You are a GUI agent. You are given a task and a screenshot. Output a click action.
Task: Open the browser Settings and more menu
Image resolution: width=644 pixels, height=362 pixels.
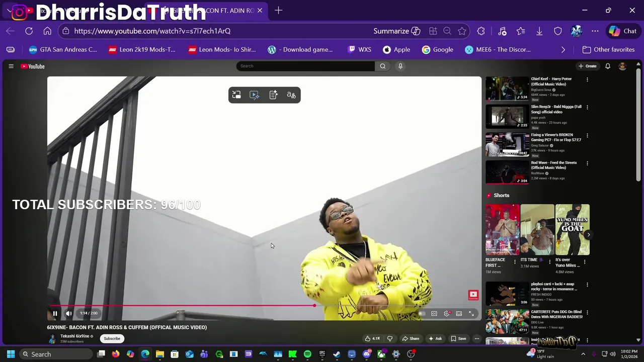pyautogui.click(x=595, y=31)
